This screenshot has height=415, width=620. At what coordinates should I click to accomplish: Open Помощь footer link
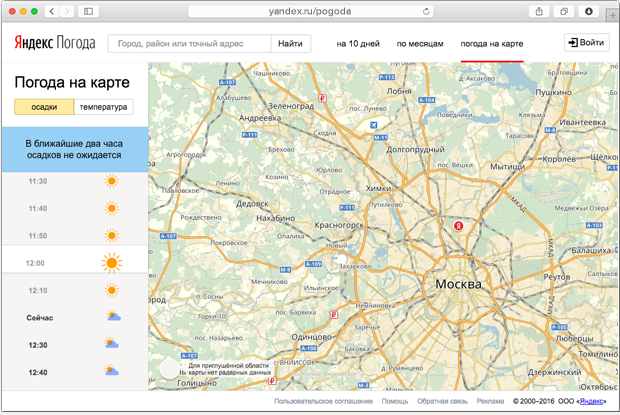395,401
